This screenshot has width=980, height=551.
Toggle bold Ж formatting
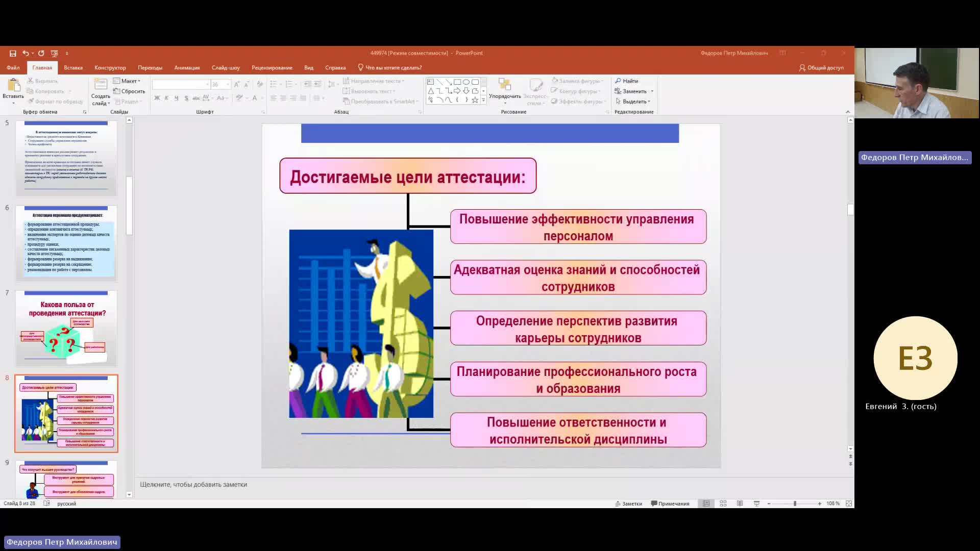(157, 98)
